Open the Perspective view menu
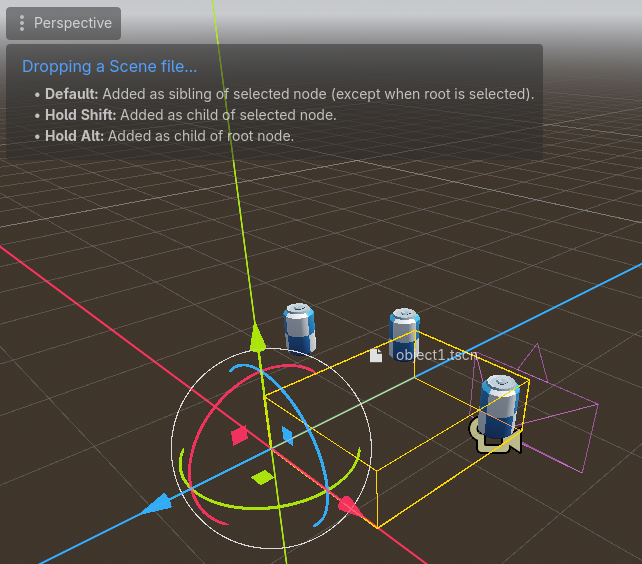 63,23
